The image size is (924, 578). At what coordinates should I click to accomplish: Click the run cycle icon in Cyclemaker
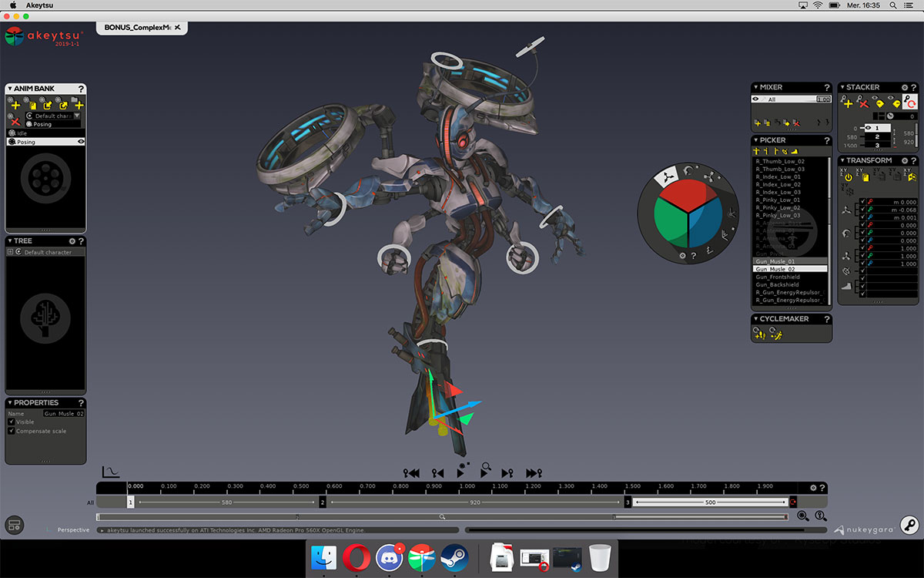coord(776,333)
